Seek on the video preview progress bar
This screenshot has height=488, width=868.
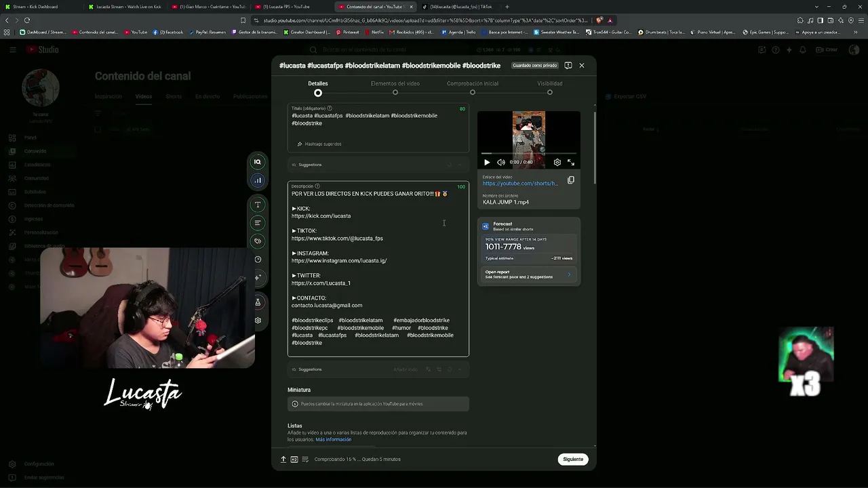[529, 154]
